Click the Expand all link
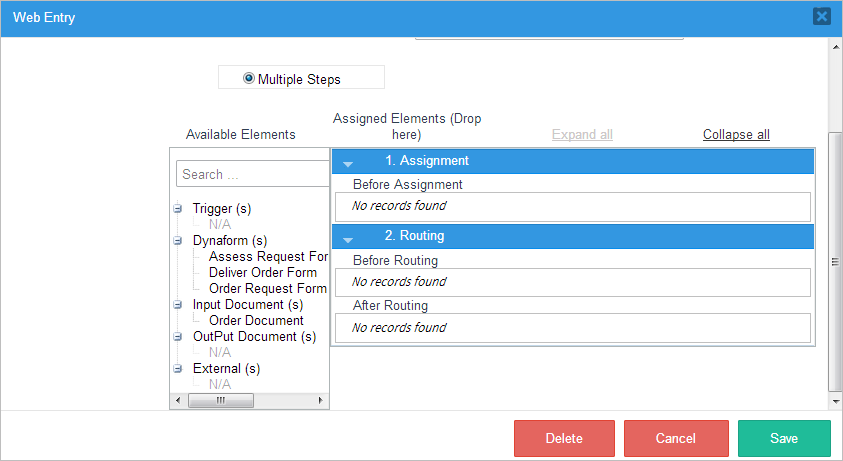Image resolution: width=843 pixels, height=461 pixels. point(582,135)
